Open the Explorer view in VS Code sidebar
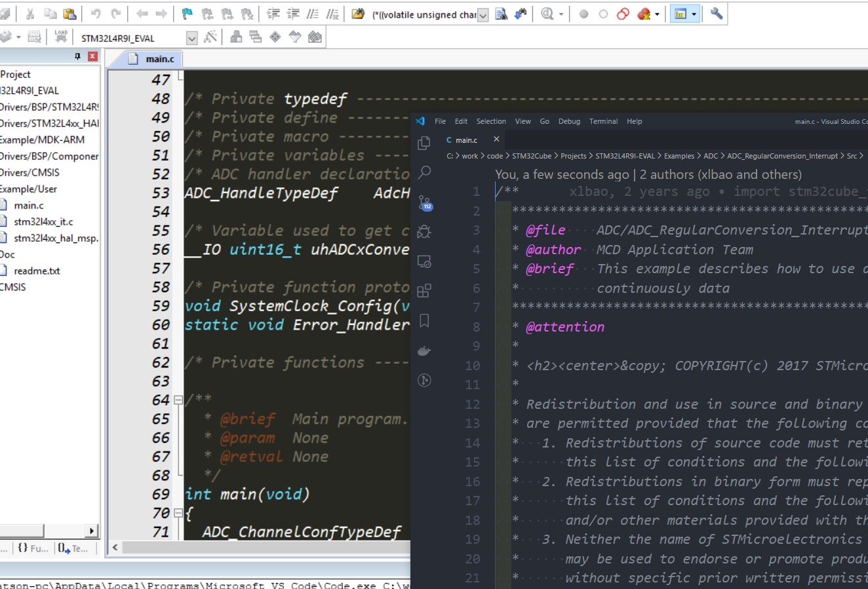This screenshot has height=589, width=868. click(x=424, y=143)
